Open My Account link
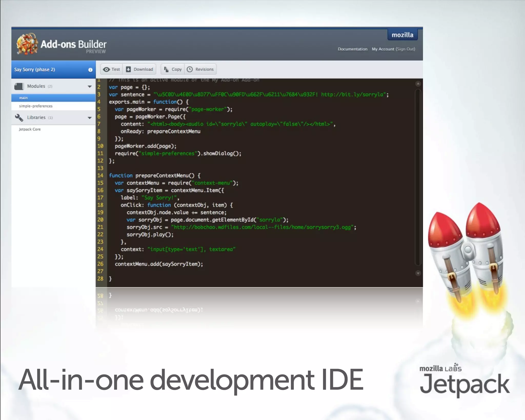Image resolution: width=525 pixels, height=420 pixels. 383,49
